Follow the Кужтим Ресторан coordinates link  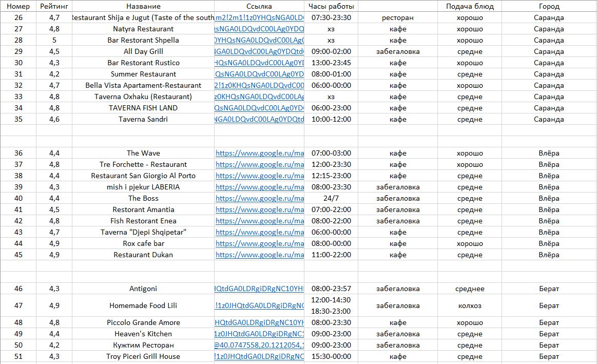point(259,346)
